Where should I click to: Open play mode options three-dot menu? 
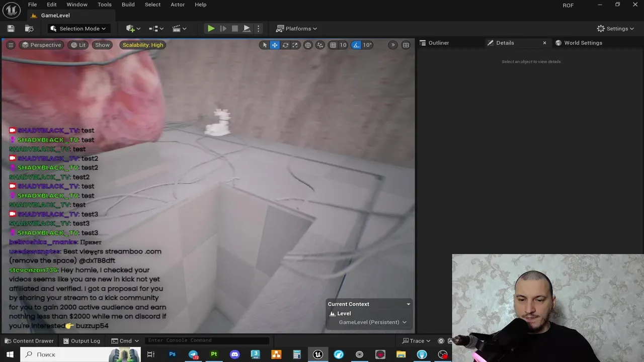pos(258,29)
